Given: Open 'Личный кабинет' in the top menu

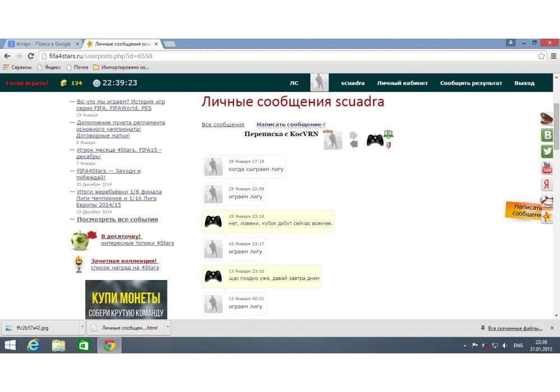Looking at the screenshot, I should (x=402, y=83).
